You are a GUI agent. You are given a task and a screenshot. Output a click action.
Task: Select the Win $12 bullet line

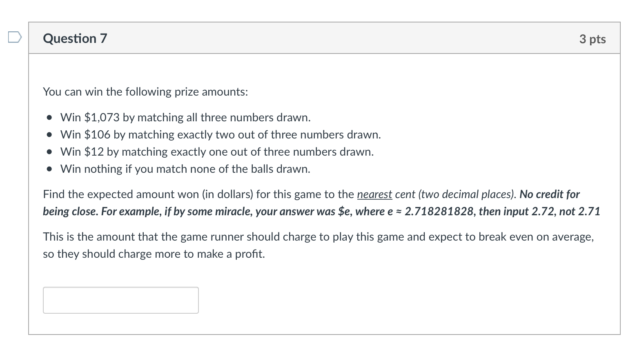[x=217, y=152]
